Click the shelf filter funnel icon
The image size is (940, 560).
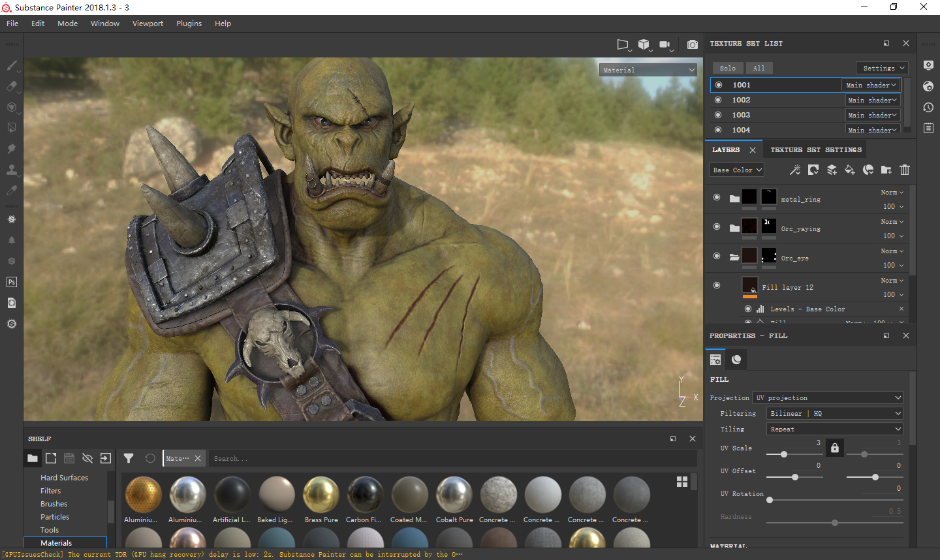129,458
